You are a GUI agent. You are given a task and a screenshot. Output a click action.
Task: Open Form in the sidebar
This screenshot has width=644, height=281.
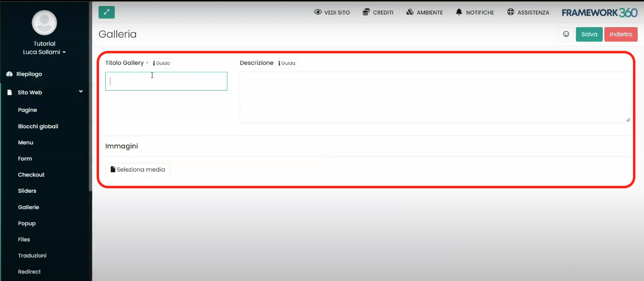click(25, 159)
